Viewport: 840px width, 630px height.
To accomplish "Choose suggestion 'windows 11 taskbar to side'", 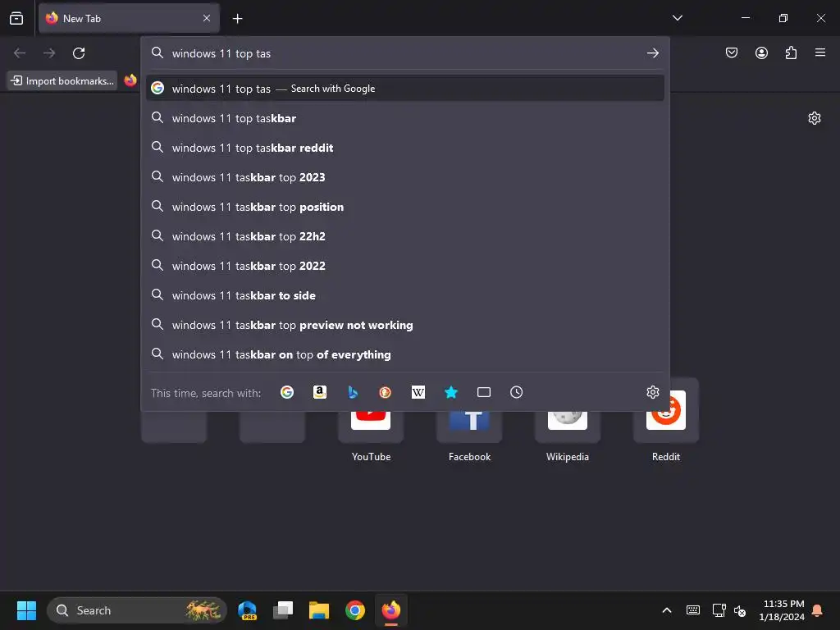I will tap(405, 295).
